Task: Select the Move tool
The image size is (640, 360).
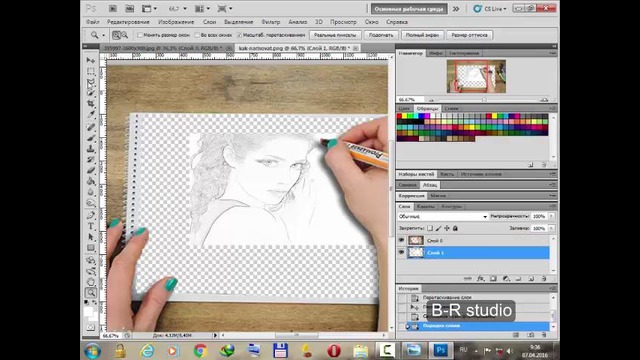Action: pyautogui.click(x=91, y=60)
